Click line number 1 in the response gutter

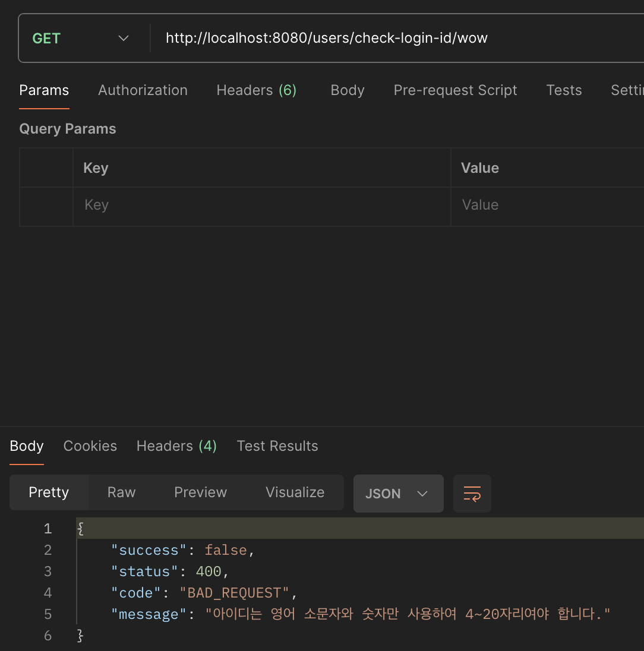tap(48, 529)
